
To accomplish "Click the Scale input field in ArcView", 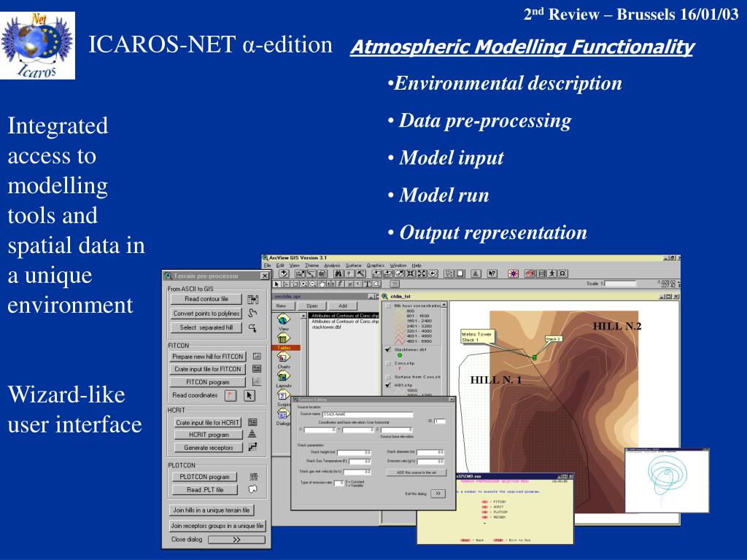I will [x=620, y=284].
